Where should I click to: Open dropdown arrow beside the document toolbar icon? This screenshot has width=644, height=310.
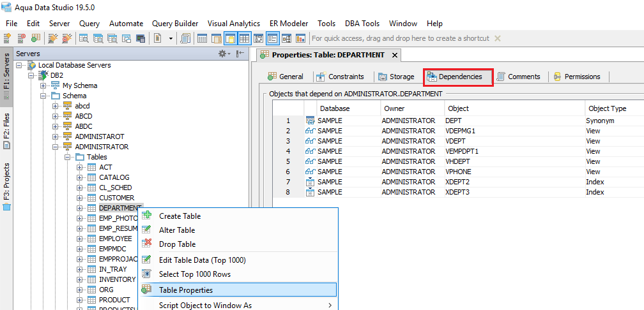[x=171, y=38]
